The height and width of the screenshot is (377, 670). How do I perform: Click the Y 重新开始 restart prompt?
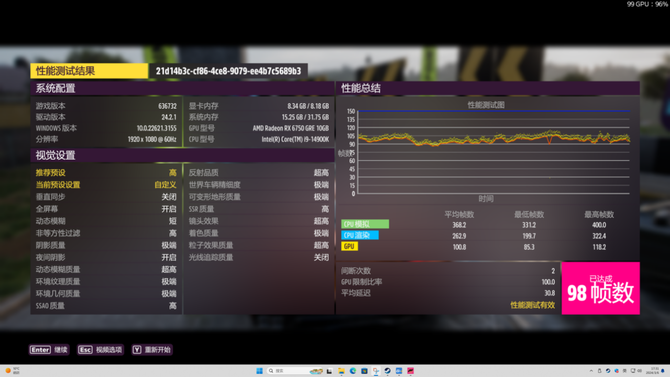152,350
